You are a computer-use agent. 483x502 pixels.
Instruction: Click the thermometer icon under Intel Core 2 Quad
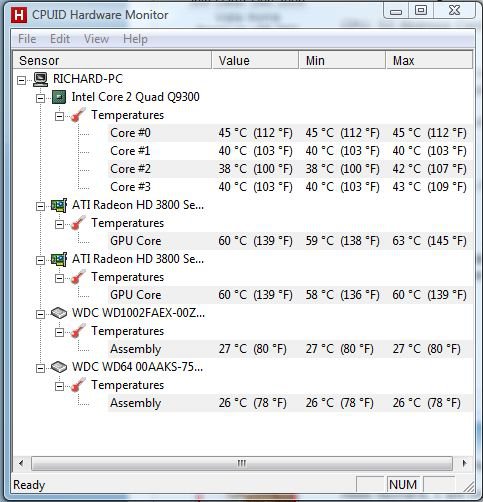pos(78,115)
